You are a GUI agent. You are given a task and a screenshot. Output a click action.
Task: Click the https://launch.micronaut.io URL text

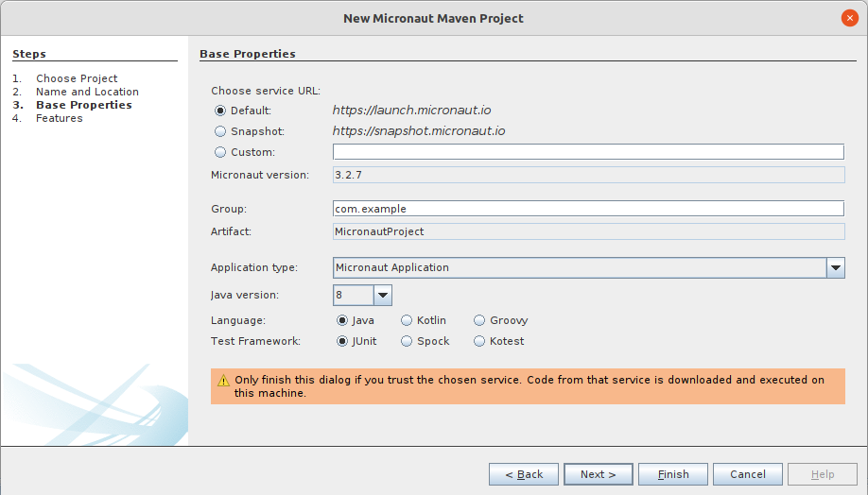point(411,111)
